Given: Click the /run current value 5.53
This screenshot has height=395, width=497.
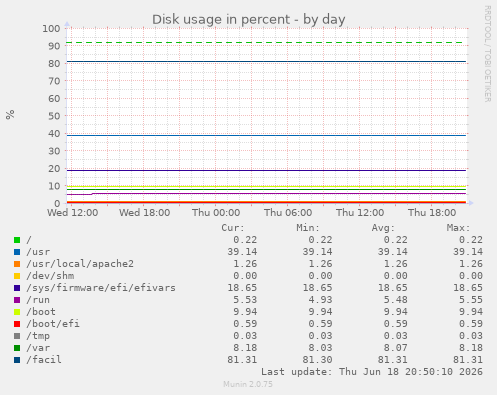Looking at the screenshot, I should [245, 300].
